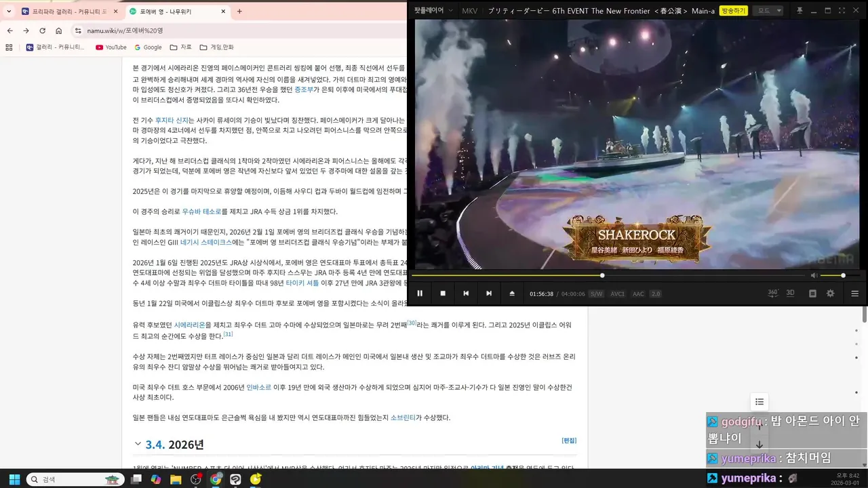Open the 네기시 스테이크스 wiki link

pyautogui.click(x=205, y=242)
